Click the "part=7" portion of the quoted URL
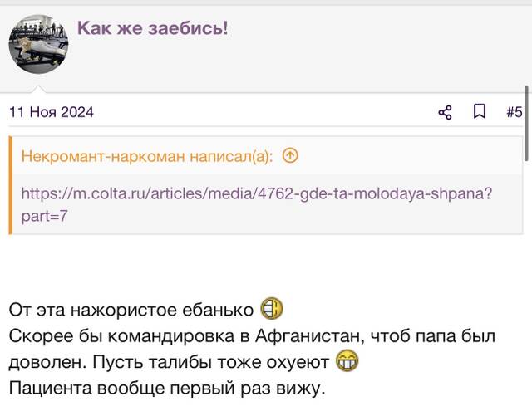 (44, 216)
